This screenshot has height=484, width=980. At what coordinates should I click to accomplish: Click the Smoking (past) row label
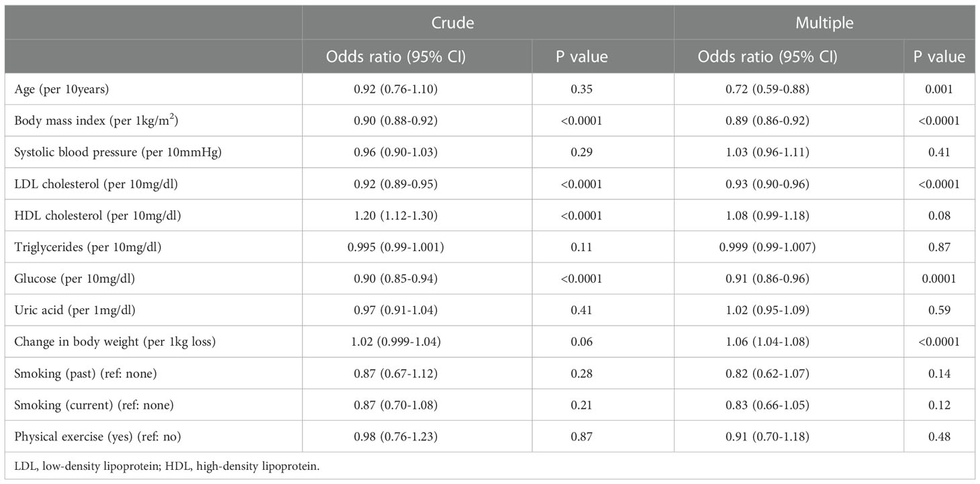click(85, 373)
